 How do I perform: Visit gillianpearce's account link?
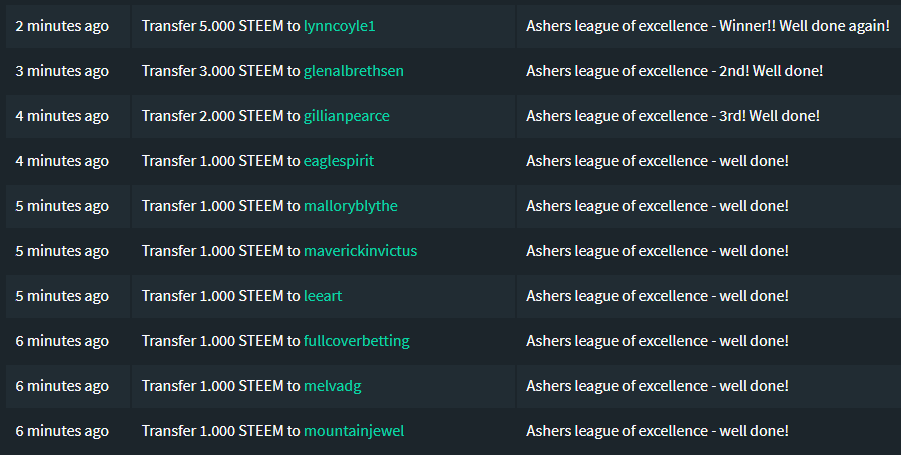point(346,116)
